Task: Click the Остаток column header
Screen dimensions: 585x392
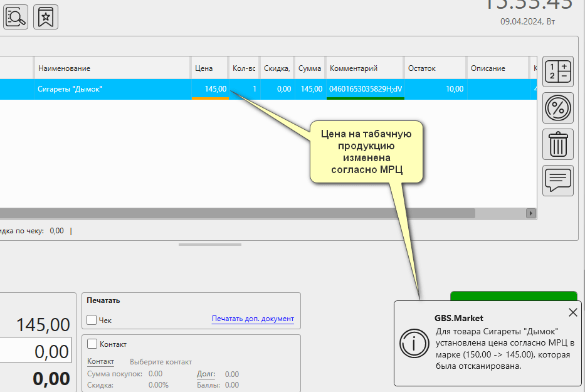Action: click(421, 68)
